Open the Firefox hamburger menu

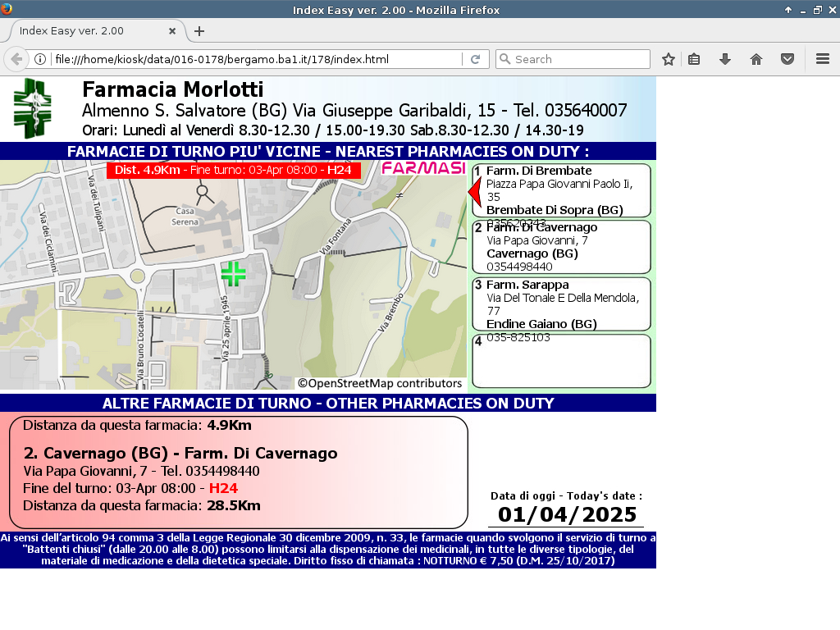click(x=823, y=59)
